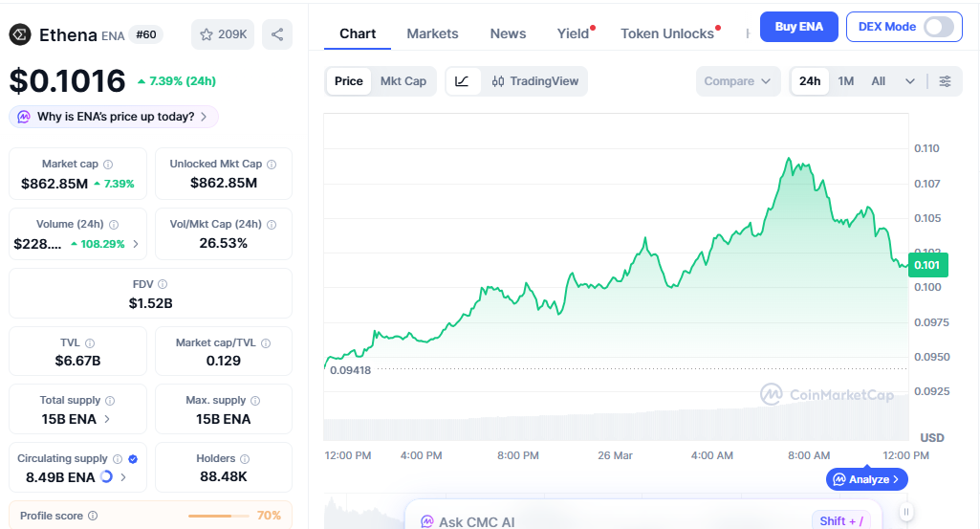Switch to the Yield tab
Viewport: 980px width, 529px height.
[573, 33]
